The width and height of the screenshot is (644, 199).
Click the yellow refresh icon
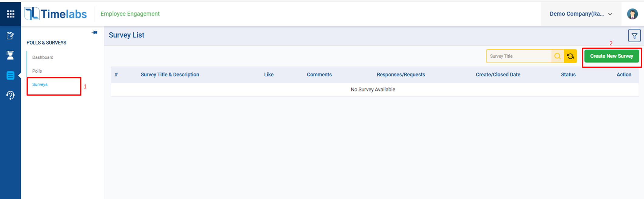pos(570,56)
